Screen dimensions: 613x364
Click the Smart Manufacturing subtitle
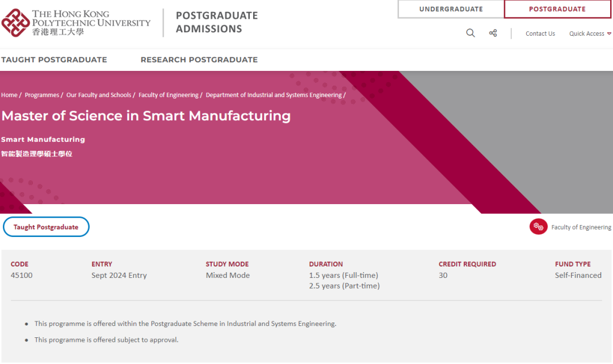[x=43, y=139]
